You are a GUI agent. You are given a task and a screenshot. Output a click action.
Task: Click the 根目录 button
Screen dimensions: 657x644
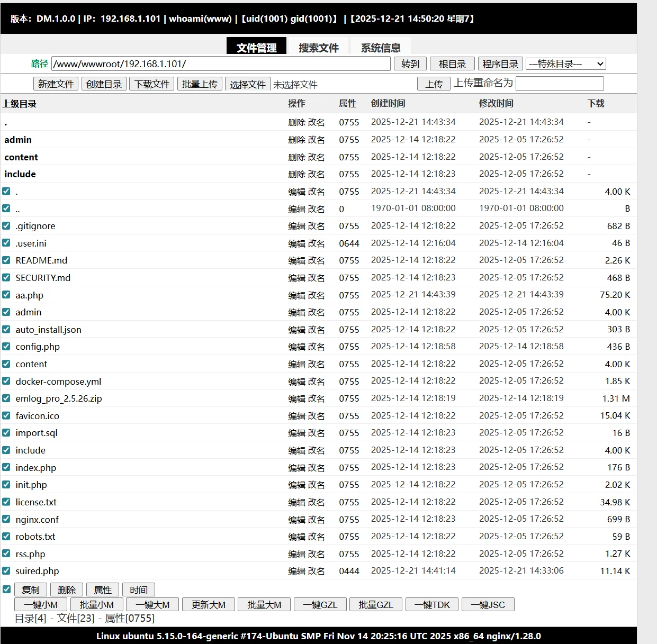(x=452, y=64)
